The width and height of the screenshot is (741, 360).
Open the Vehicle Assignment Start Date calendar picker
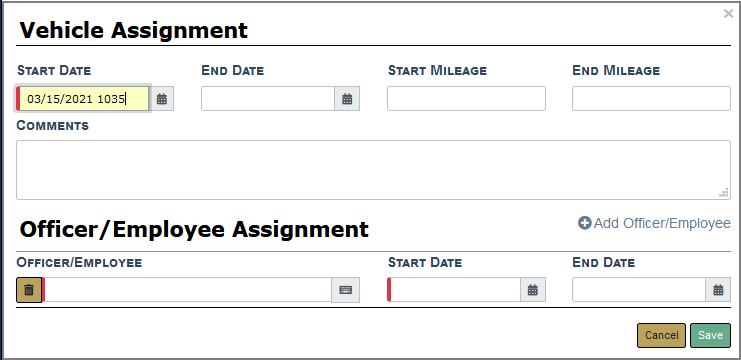162,99
